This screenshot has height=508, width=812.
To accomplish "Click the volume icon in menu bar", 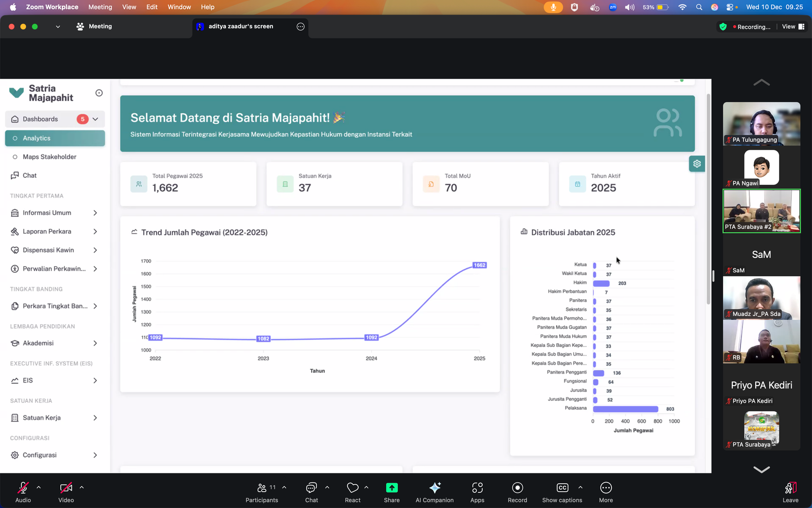I will point(629,7).
